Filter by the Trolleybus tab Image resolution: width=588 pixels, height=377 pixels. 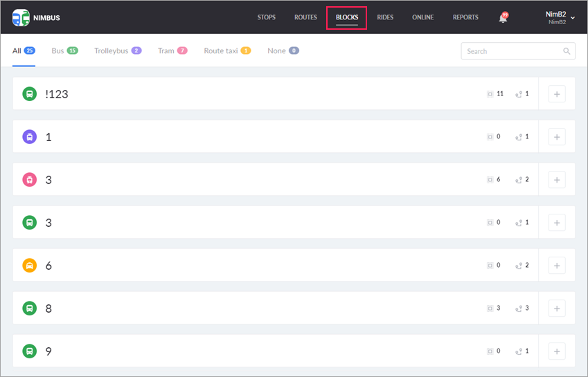pyautogui.click(x=118, y=51)
